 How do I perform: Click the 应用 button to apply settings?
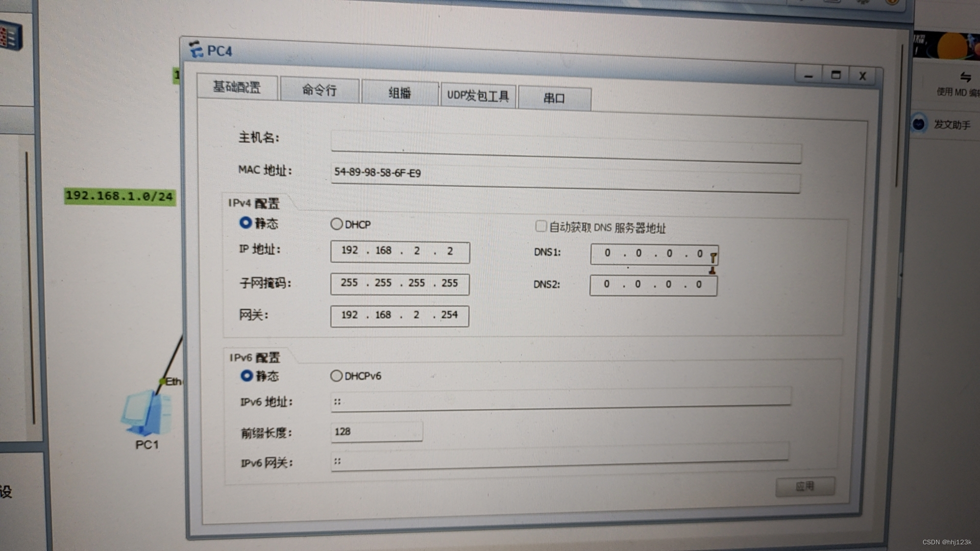805,486
